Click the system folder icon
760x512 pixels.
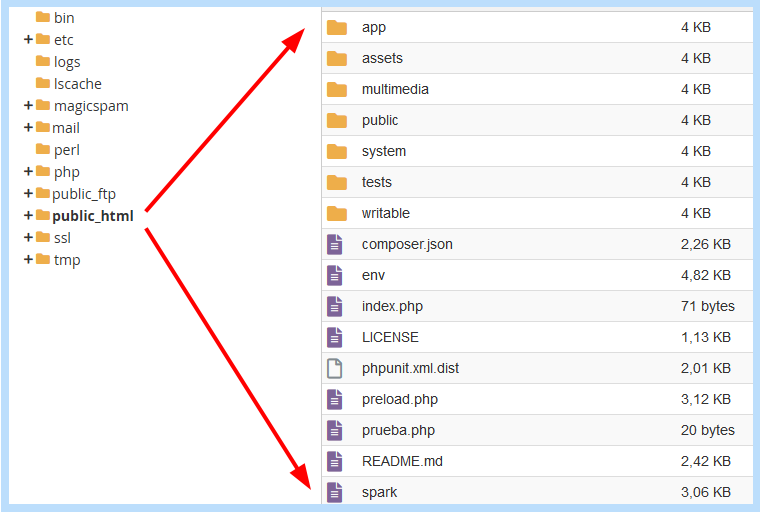pos(336,152)
